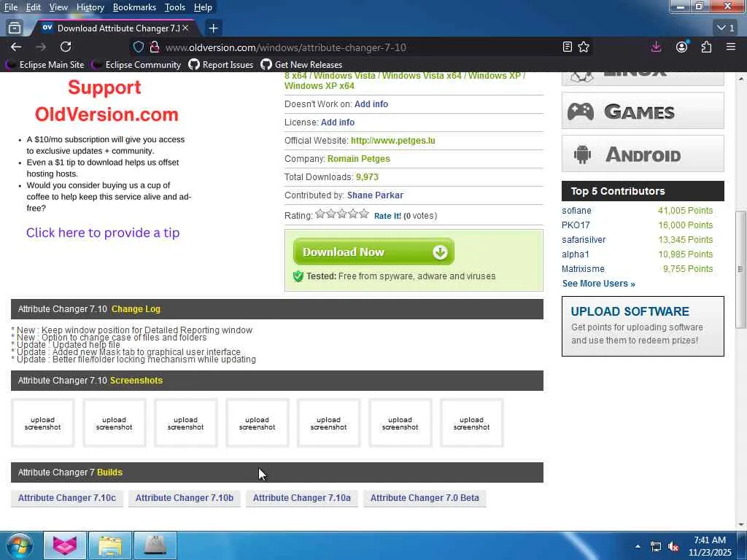This screenshot has width=747, height=560.
Task: Open official website petges.lu link
Action: click(393, 141)
